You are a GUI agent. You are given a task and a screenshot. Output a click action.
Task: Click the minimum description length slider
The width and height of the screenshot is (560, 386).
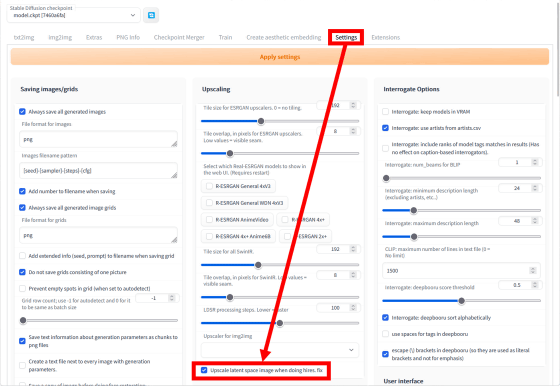(x=461, y=210)
